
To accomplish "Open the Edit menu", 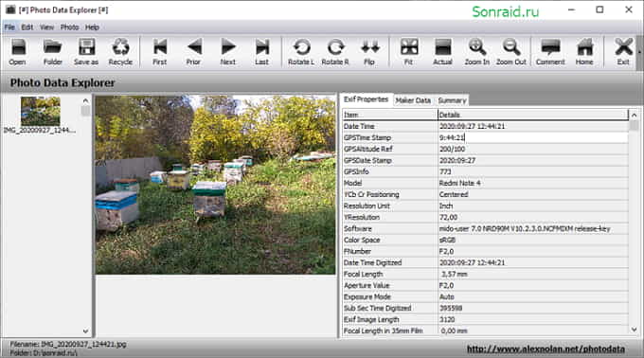I will point(27,27).
